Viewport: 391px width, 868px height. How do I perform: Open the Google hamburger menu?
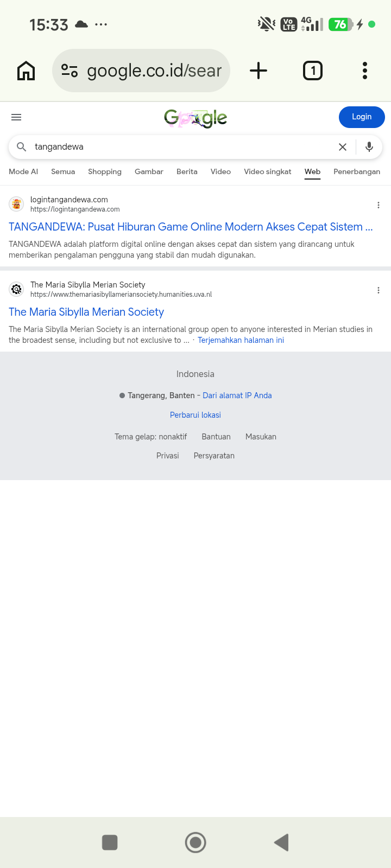tap(16, 117)
